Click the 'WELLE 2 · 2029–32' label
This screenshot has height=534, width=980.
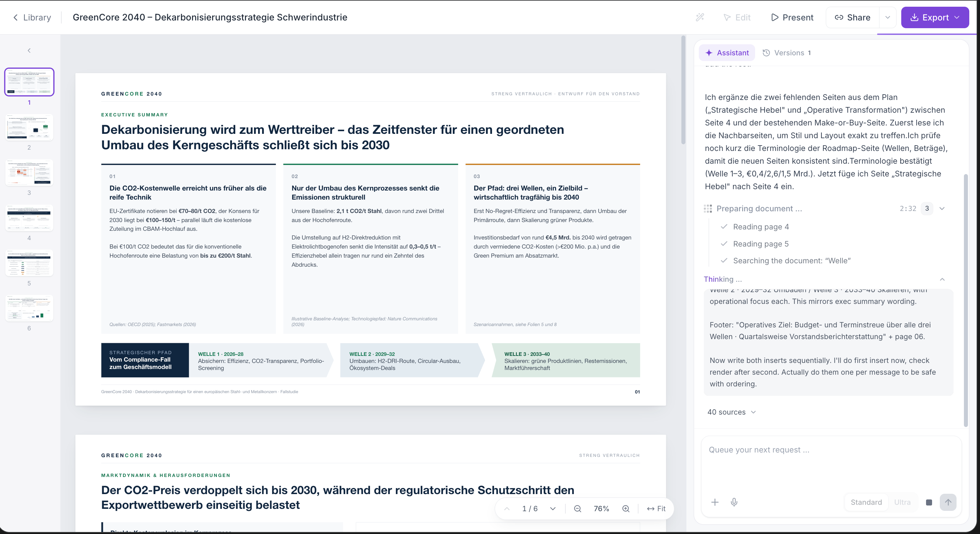tap(372, 354)
